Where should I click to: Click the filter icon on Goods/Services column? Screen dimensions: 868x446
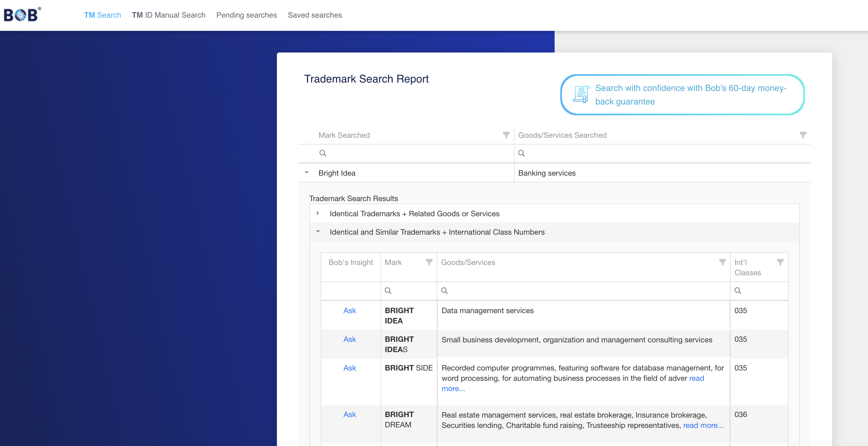(x=721, y=262)
